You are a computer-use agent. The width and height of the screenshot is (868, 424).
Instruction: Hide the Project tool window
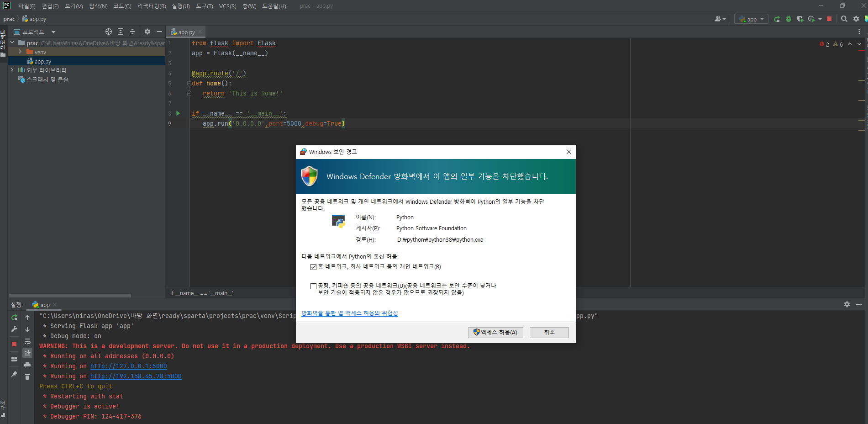click(159, 32)
